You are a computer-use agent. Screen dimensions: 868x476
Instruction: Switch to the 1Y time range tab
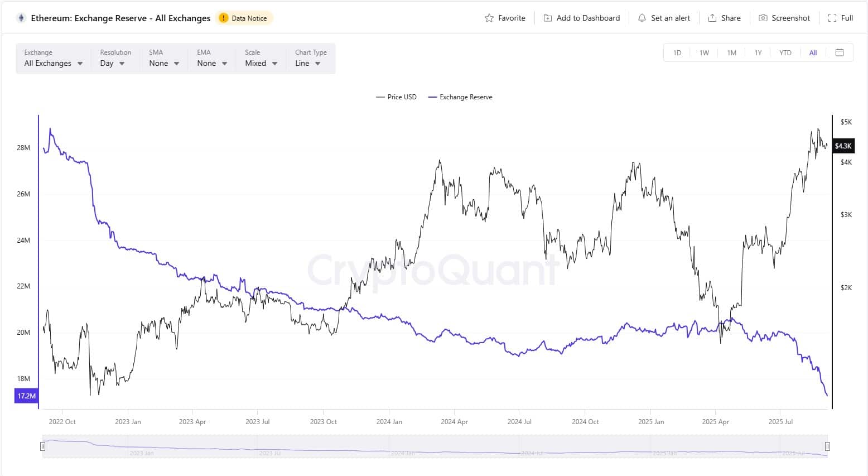[758, 52]
